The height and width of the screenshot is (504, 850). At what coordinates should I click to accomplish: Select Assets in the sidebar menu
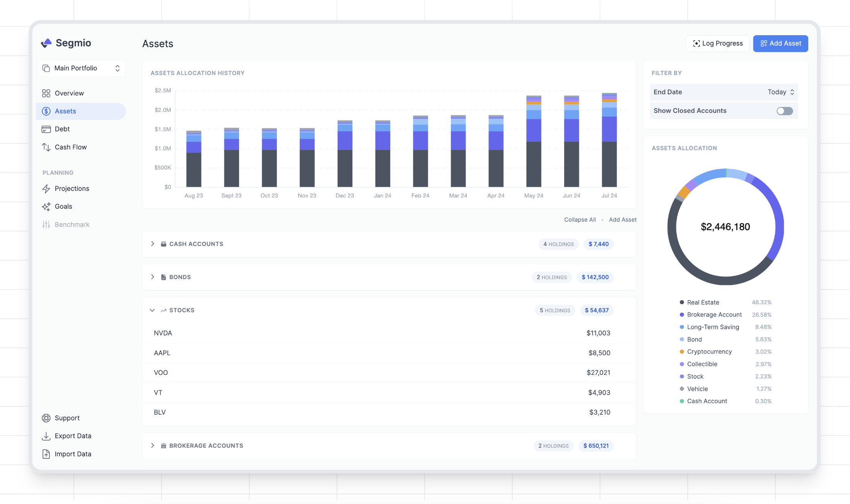(x=65, y=111)
